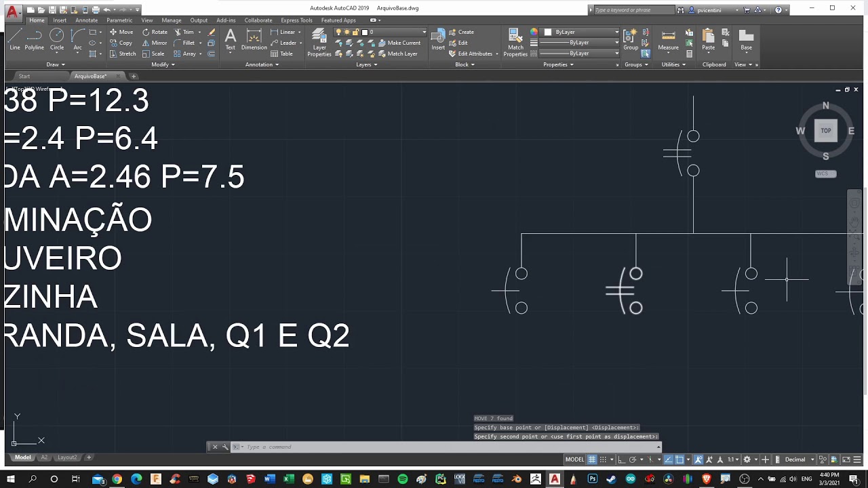868x488 pixels.
Task: Select the Polyline tool
Action: pyautogui.click(x=35, y=39)
